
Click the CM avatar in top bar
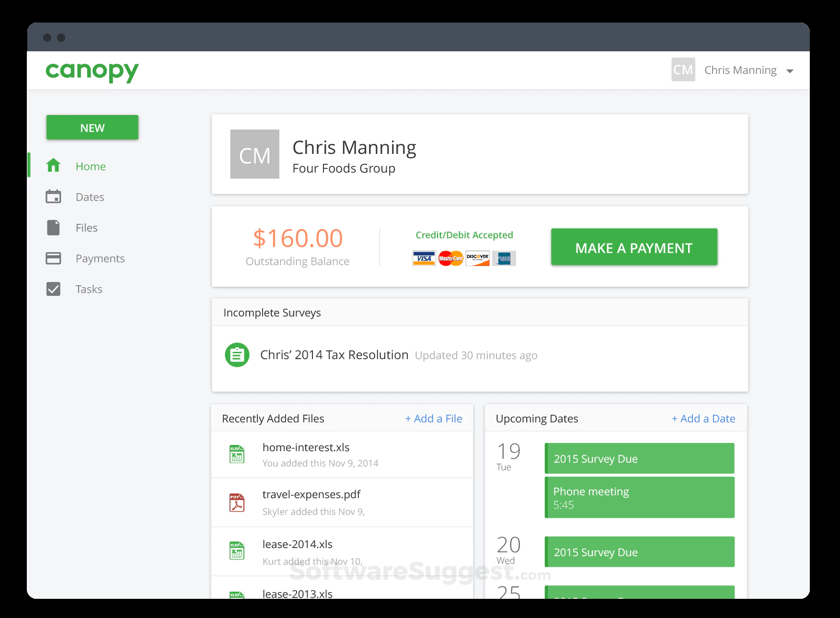point(683,70)
